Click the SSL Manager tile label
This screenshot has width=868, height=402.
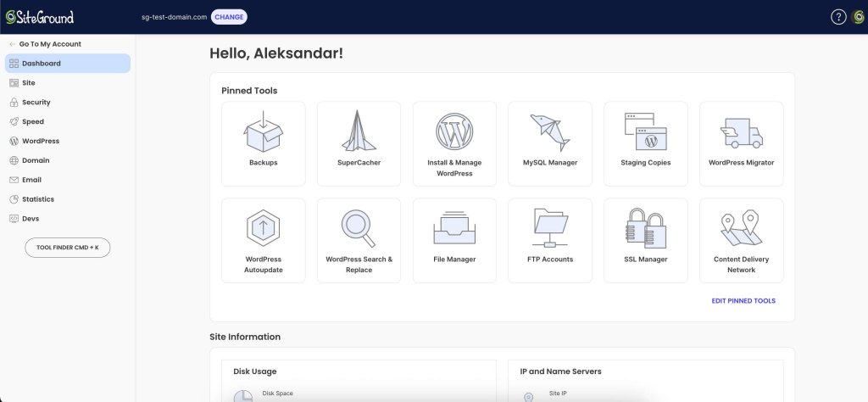[x=645, y=260]
